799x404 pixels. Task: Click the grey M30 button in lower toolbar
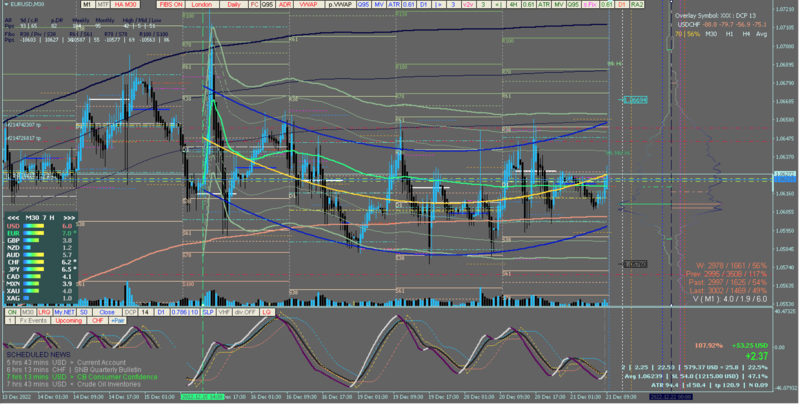tap(28, 312)
